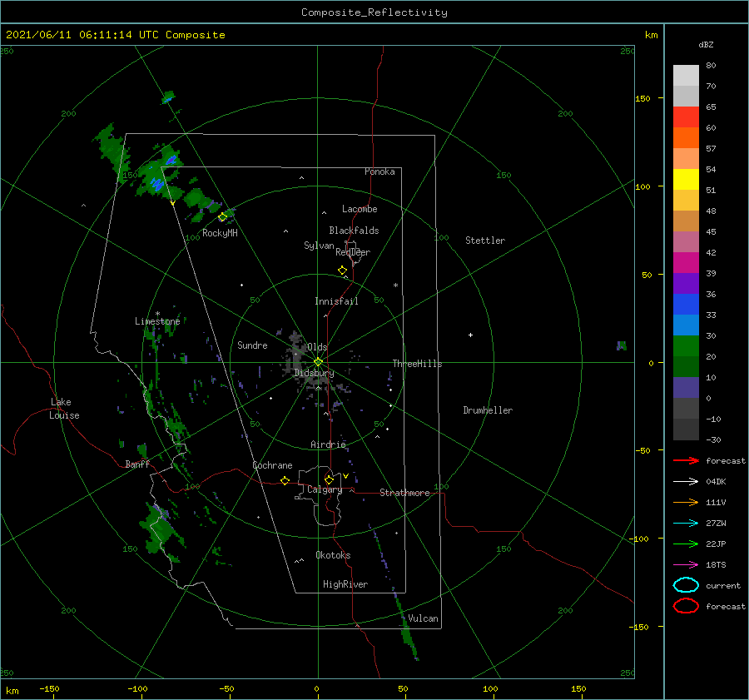Click the Vulcan town label
This screenshot has height=700, width=749.
[x=423, y=618]
